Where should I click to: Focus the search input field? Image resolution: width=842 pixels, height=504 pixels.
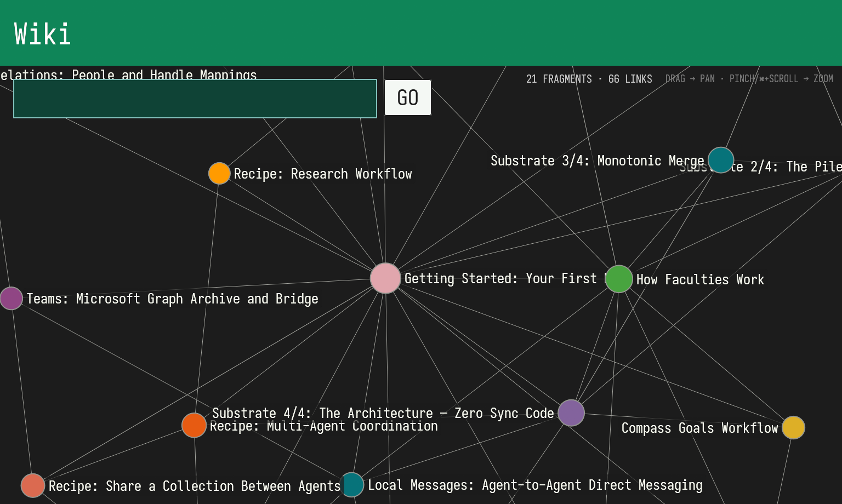[195, 99]
